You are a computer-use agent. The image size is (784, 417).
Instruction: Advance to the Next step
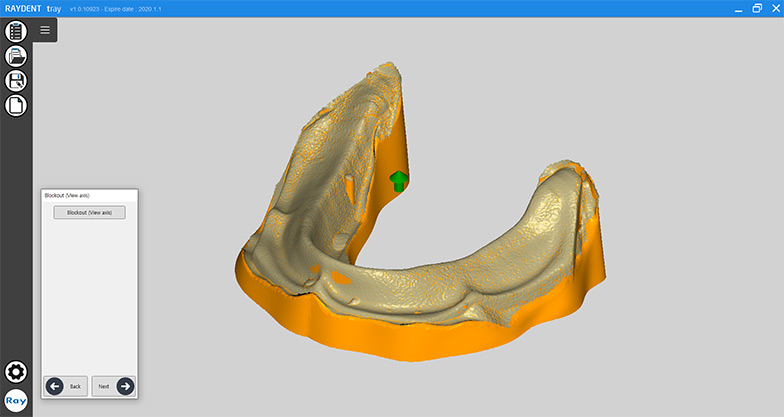coord(113,386)
